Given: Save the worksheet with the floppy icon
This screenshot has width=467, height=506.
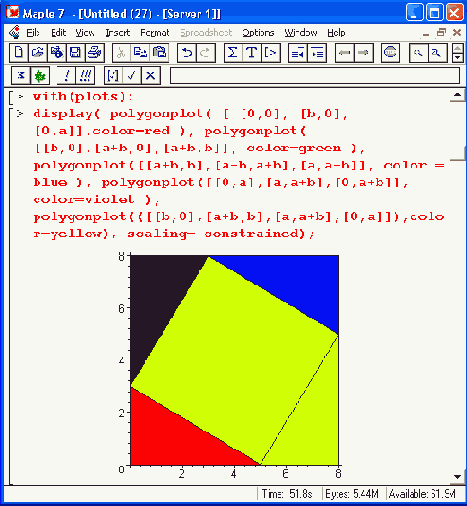Looking at the screenshot, I should pos(75,53).
